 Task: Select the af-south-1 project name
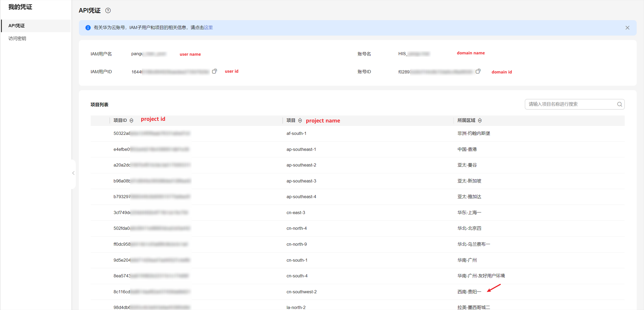297,134
